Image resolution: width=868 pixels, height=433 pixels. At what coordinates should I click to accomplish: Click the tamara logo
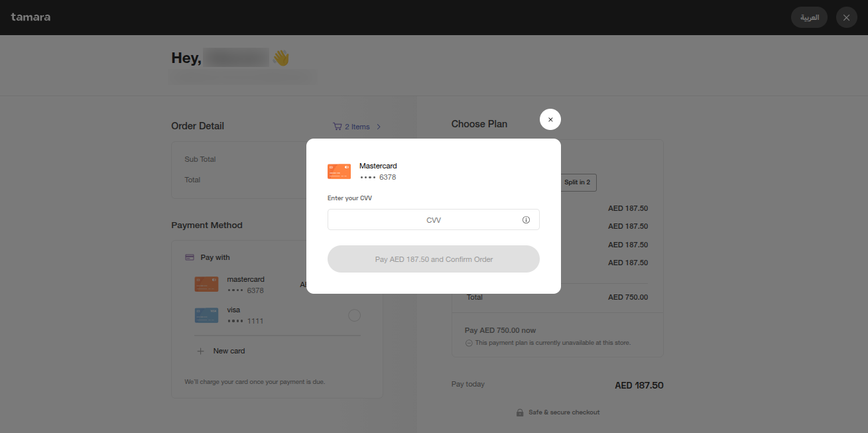(31, 17)
